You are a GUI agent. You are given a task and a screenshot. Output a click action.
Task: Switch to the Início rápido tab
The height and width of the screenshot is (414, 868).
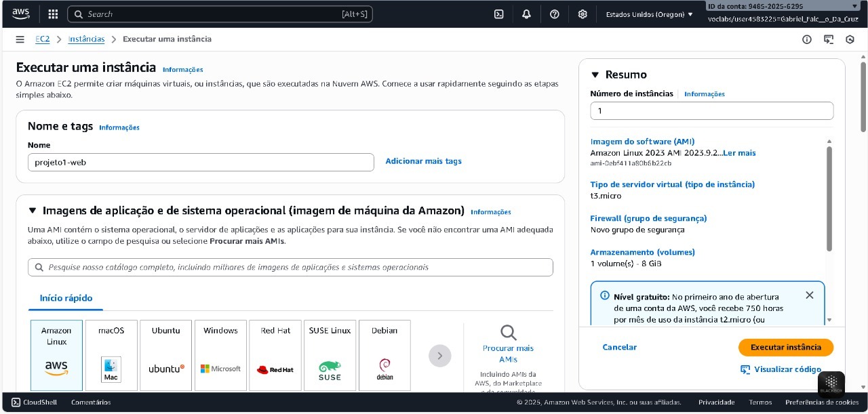pyautogui.click(x=66, y=298)
